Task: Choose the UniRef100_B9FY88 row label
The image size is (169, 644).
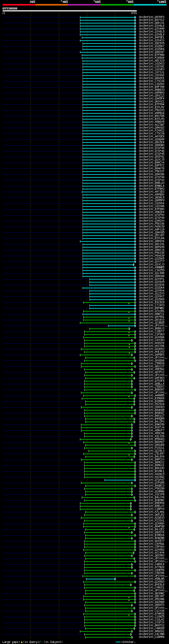Action: [x=152, y=87]
